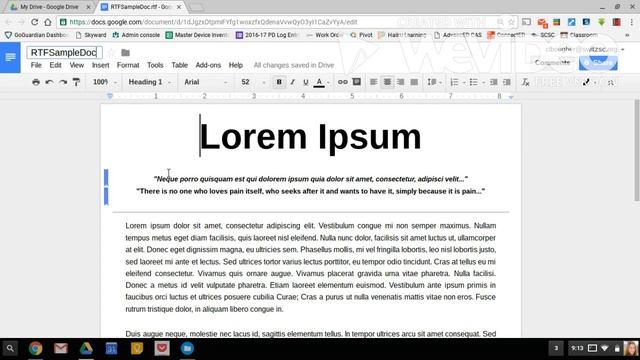Screen dimensions: 640x360
Task: Open the text color picker
Action: pyautogui.click(x=319, y=82)
